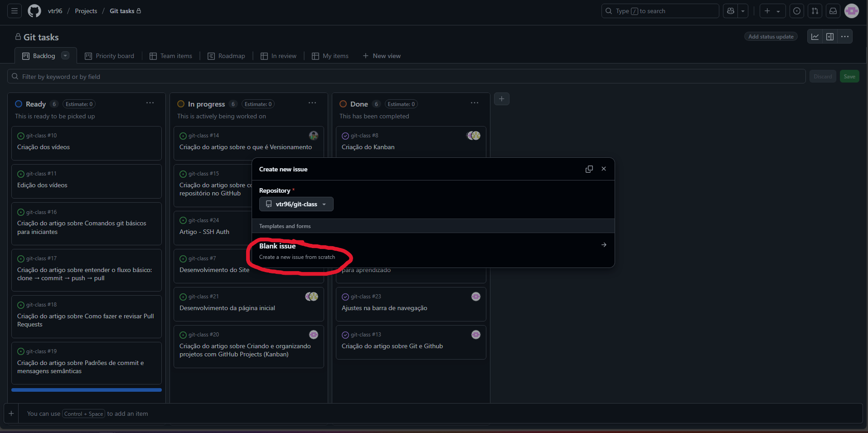Viewport: 868px width, 433px height.
Task: Click assignee avatar on git-class #20 card
Action: (x=314, y=335)
